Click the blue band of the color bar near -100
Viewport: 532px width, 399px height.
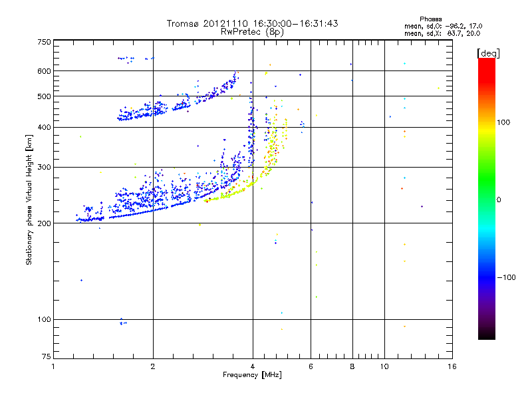tap(487, 277)
